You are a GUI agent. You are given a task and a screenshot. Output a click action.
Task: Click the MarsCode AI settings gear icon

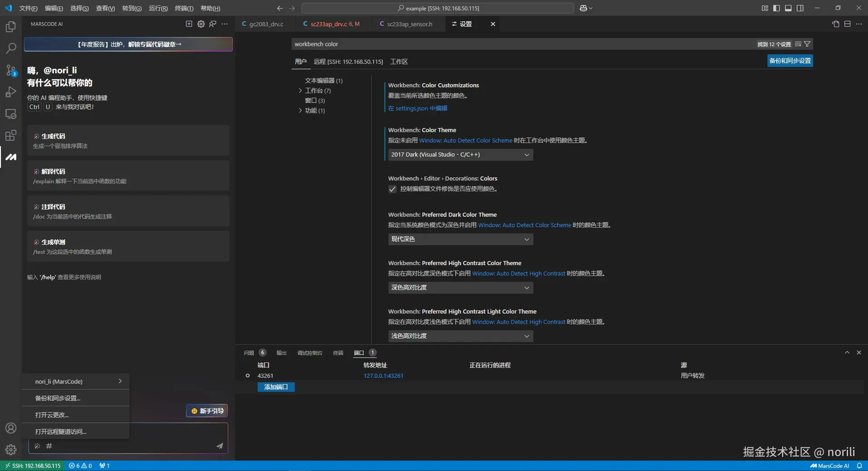tap(201, 24)
